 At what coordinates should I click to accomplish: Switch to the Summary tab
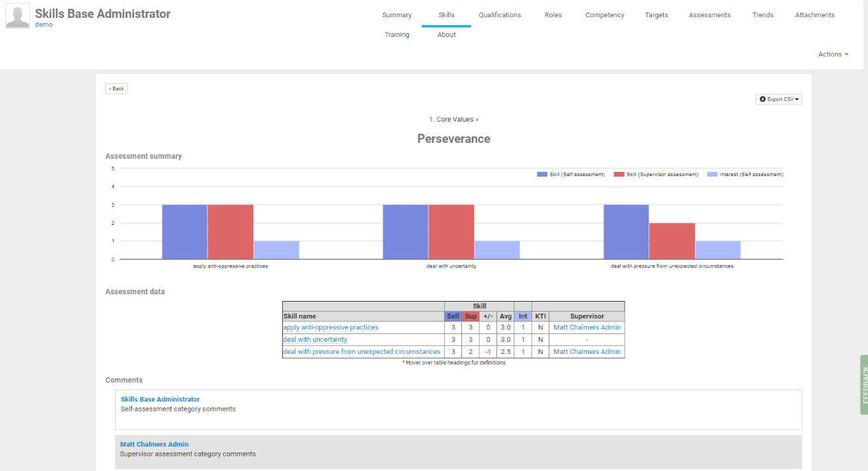click(397, 15)
